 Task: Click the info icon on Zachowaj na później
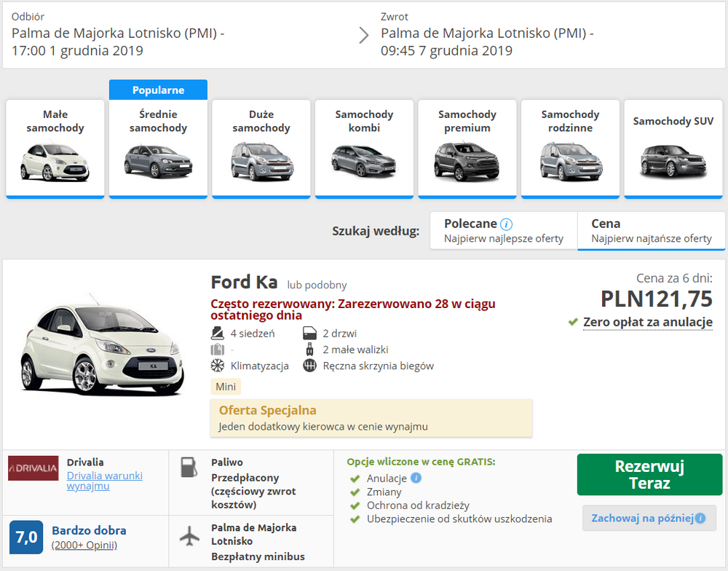point(700,518)
